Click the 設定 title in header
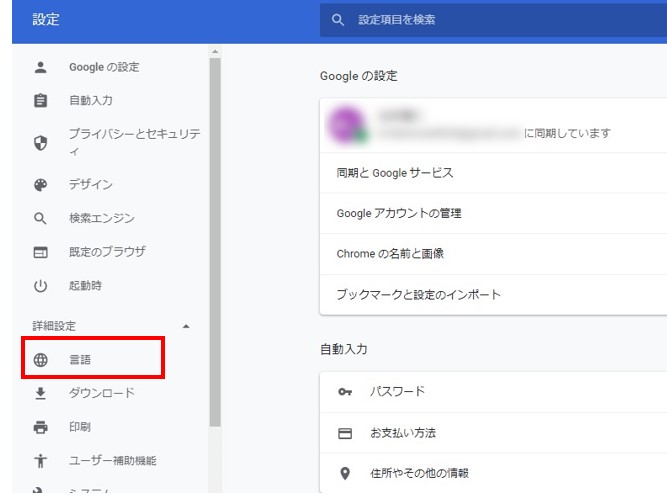The height and width of the screenshot is (497, 667). [x=46, y=20]
